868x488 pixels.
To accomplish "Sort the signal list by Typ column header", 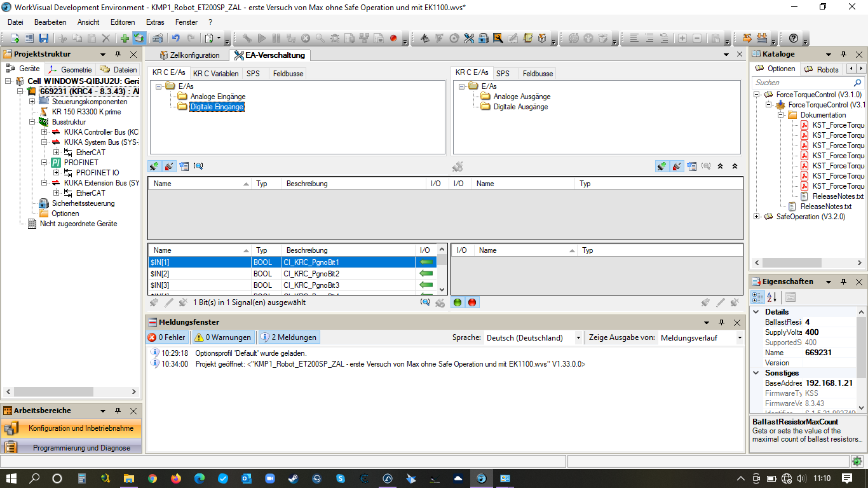I will [x=267, y=250].
